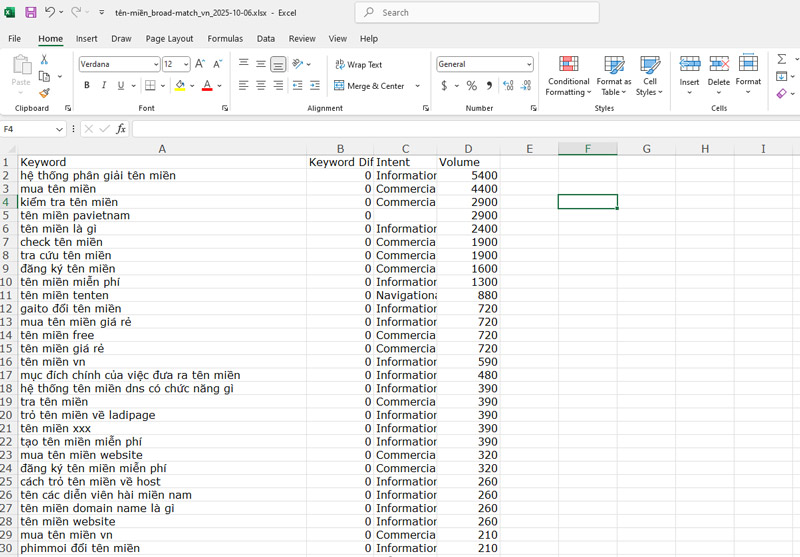Toggle Italic formatting
Screen dimensions: 800x557
point(104,86)
